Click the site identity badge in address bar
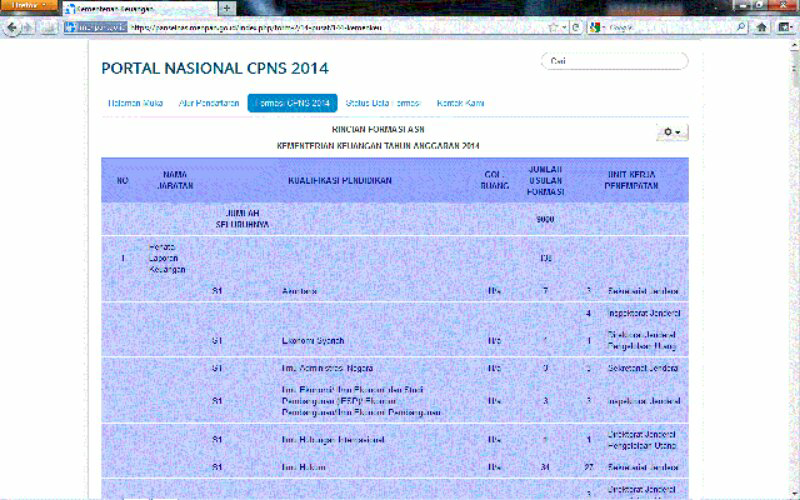 coord(95,28)
